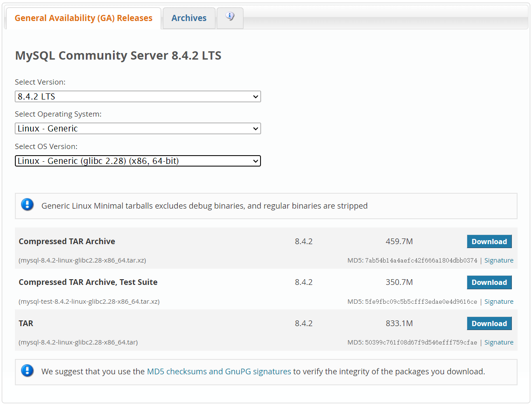Click the Signature link for the TAR package
532x405 pixels.
[x=499, y=342]
